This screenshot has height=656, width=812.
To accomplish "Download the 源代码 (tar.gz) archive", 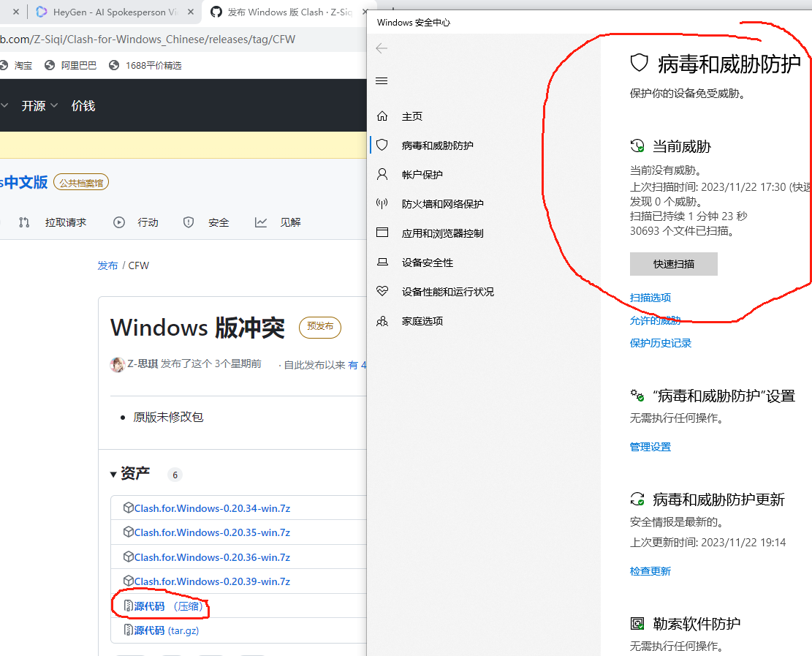I will point(166,630).
